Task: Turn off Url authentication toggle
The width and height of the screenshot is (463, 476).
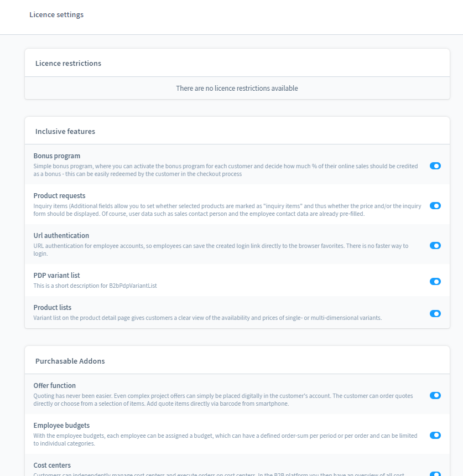Action: (435, 245)
